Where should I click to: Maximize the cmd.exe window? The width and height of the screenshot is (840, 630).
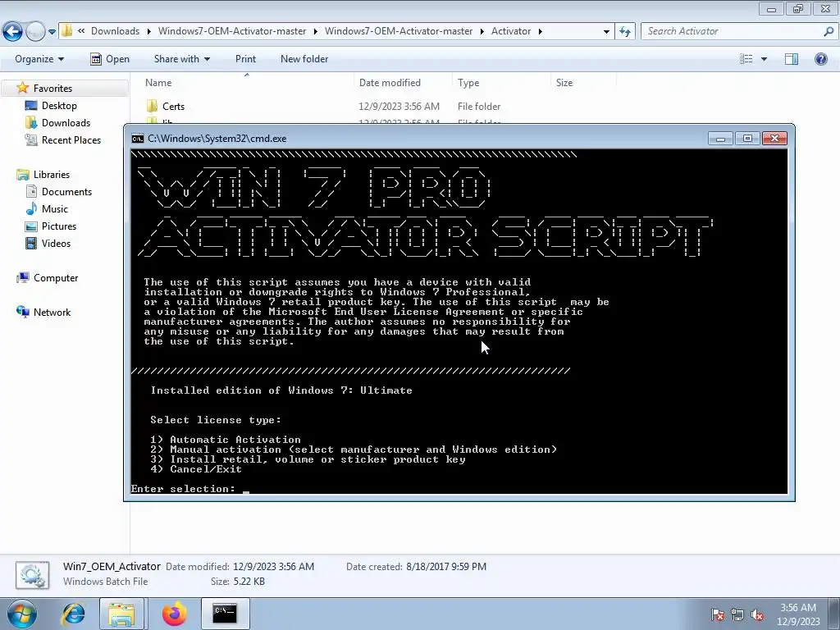[x=747, y=139]
